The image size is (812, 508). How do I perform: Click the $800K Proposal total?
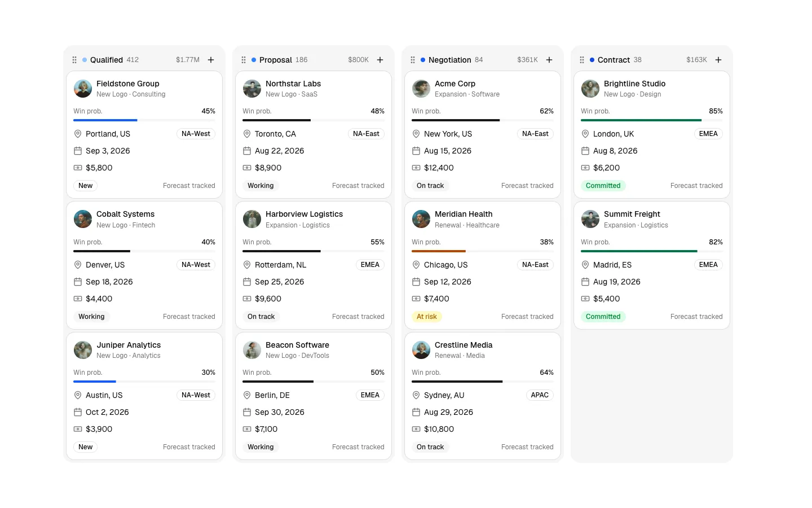pos(358,60)
